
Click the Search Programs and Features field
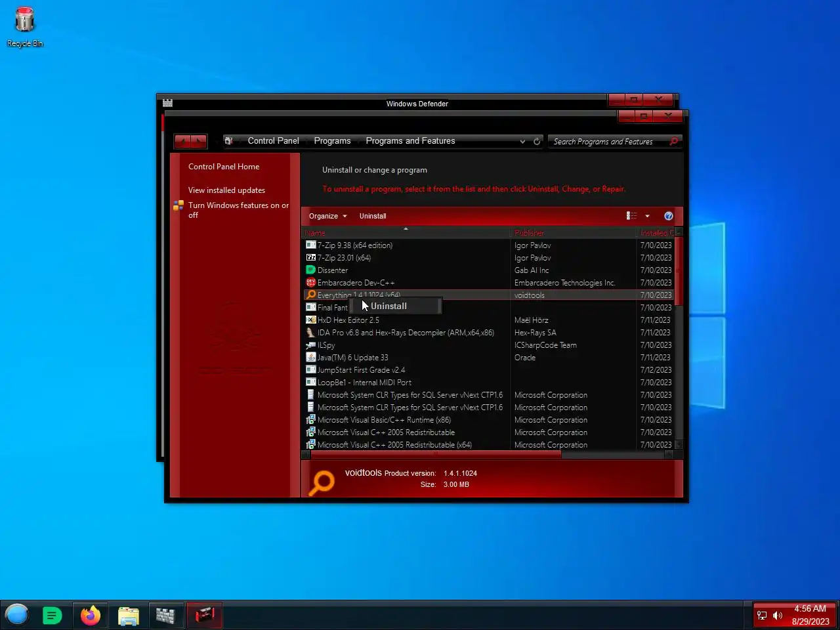pos(609,141)
